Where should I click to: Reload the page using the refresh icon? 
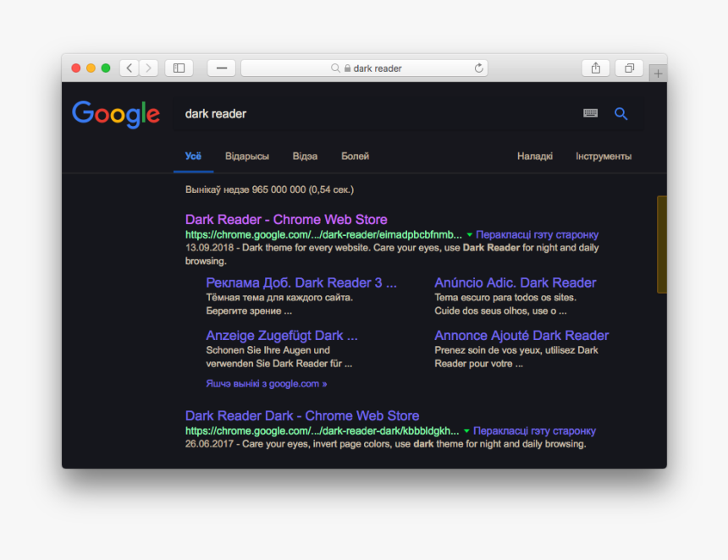[x=478, y=69]
